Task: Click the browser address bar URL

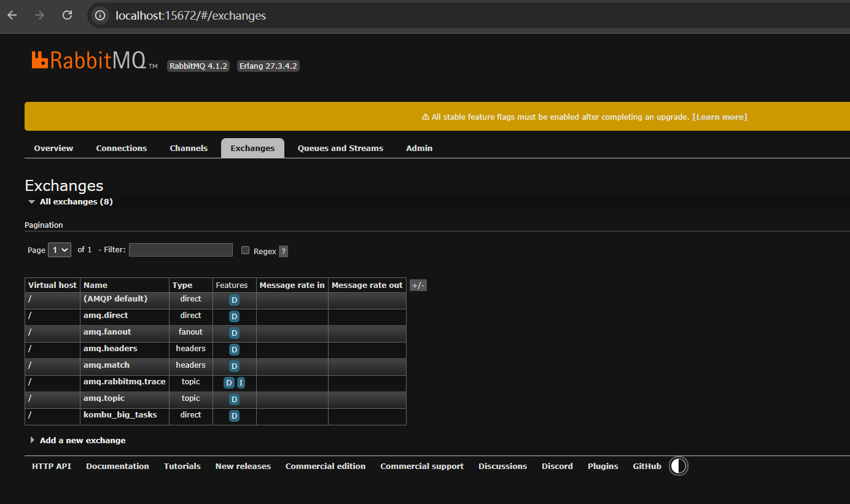Action: click(x=191, y=15)
